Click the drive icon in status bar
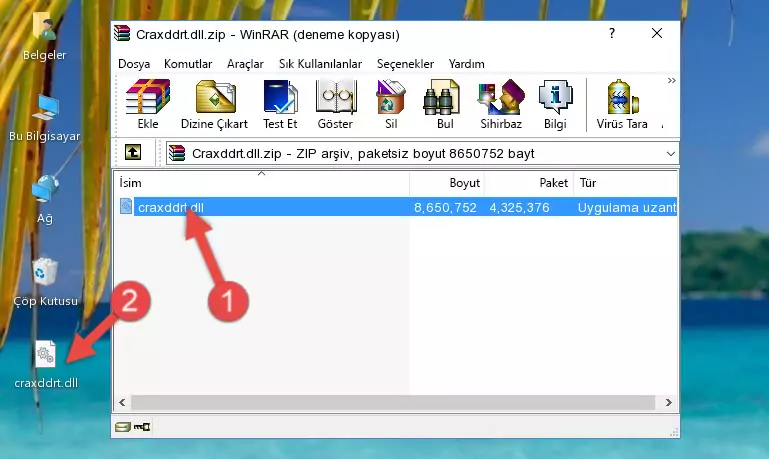769x459 pixels. point(123,427)
